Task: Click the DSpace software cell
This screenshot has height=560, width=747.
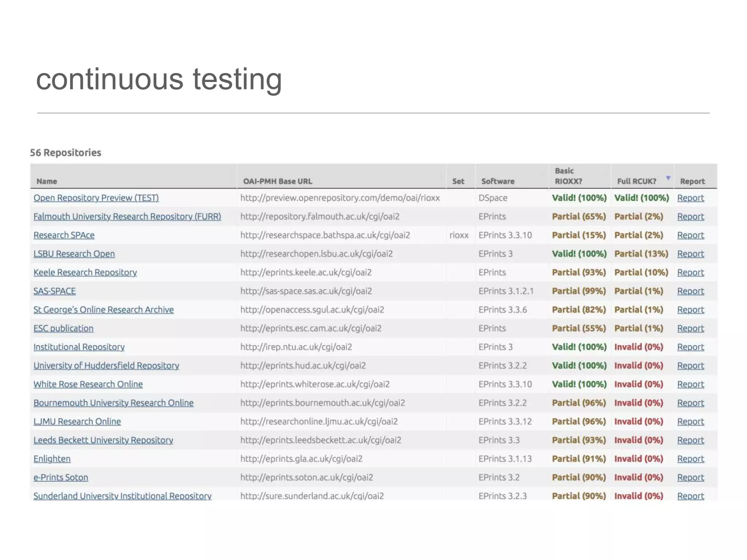Action: (x=493, y=198)
